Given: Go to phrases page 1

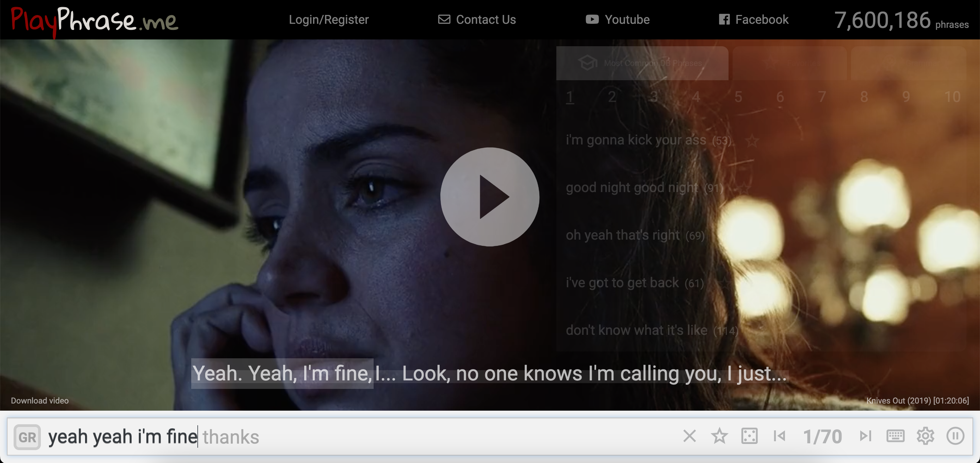Looking at the screenshot, I should pos(570,97).
